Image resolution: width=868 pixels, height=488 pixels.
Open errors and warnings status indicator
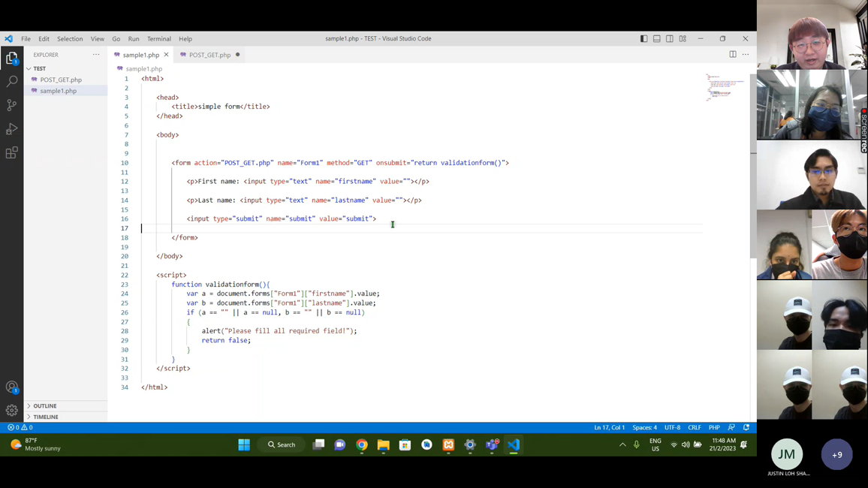point(20,427)
